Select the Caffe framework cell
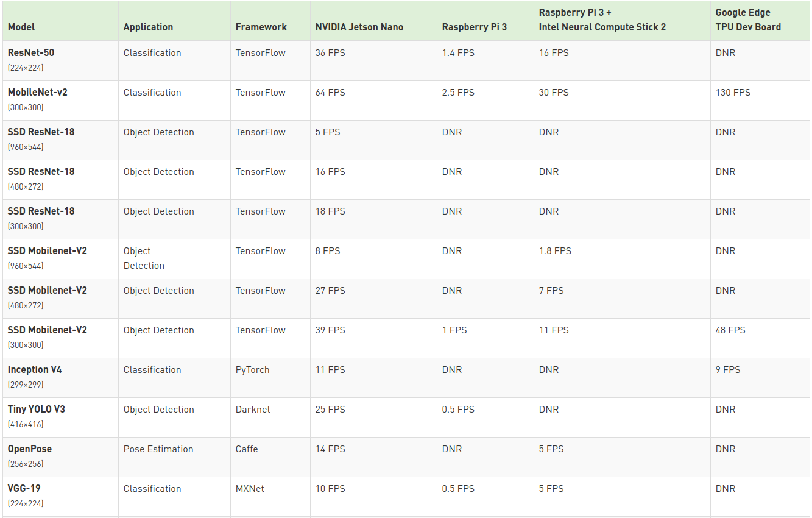The height and width of the screenshot is (518, 812). [x=247, y=449]
